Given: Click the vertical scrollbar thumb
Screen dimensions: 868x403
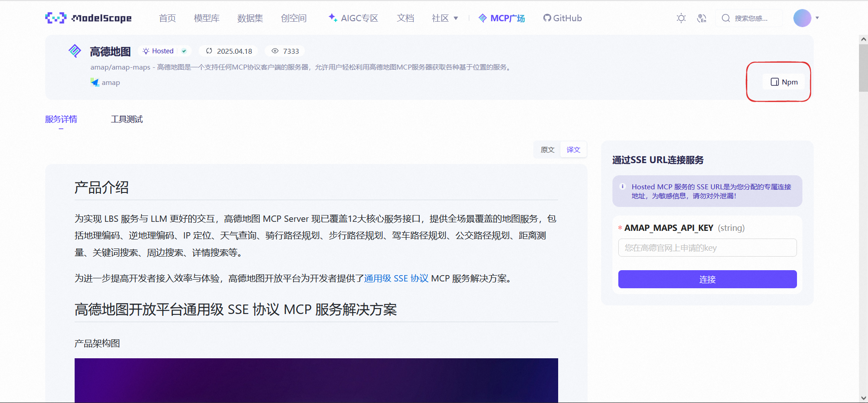Looking at the screenshot, I should (x=863, y=68).
